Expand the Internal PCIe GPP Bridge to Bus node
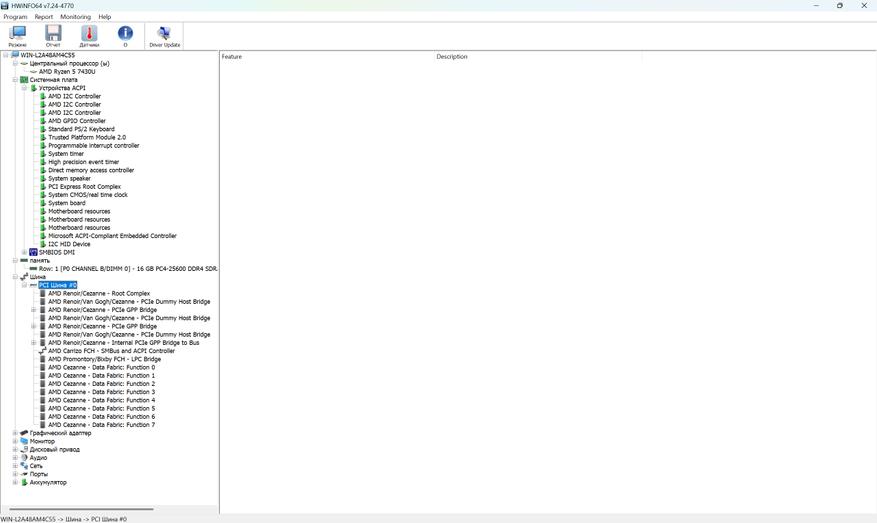 pos(34,342)
